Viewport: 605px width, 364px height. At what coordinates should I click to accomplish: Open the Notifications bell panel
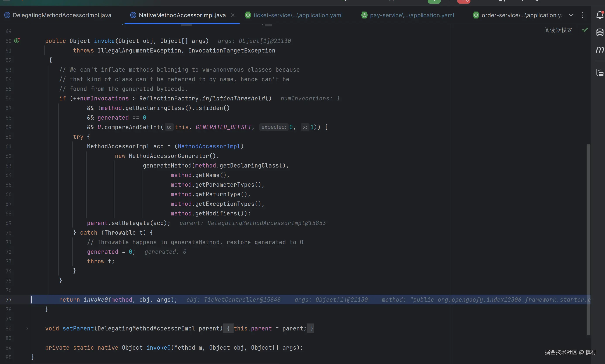600,15
